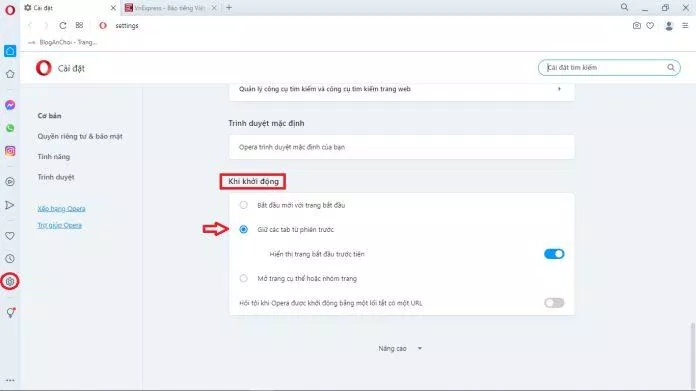
Task: Open the Opera main menu logo
Action: 10,10
